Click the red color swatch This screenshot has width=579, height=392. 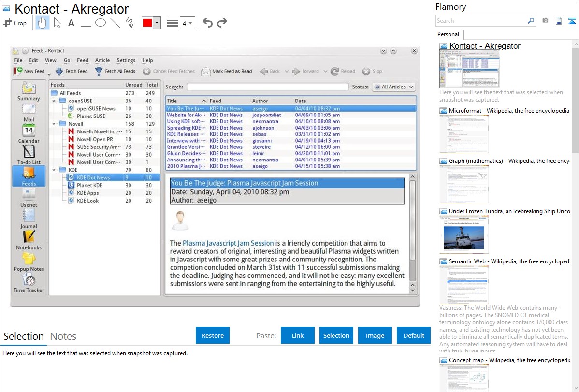pyautogui.click(x=147, y=23)
